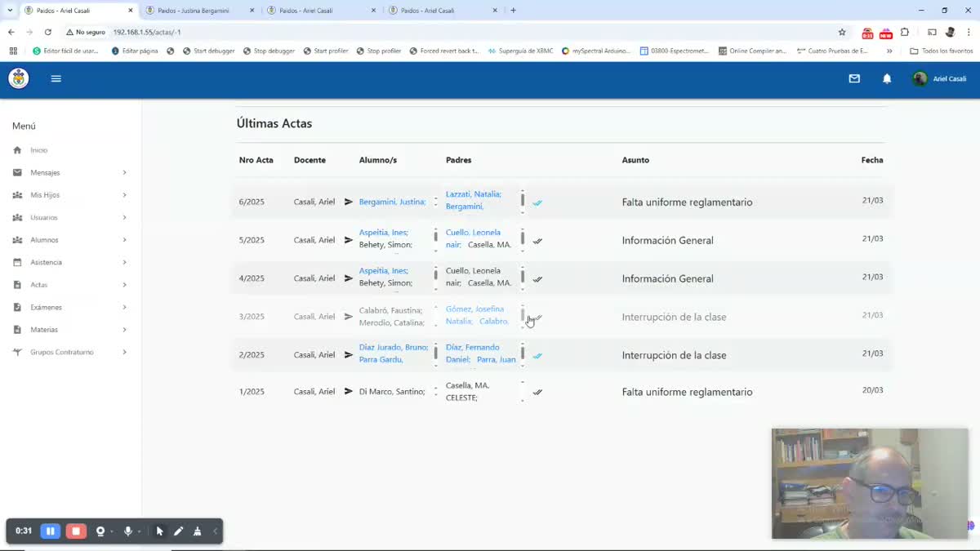
Task: Click send arrow icon on acta 6/2025
Action: (349, 202)
